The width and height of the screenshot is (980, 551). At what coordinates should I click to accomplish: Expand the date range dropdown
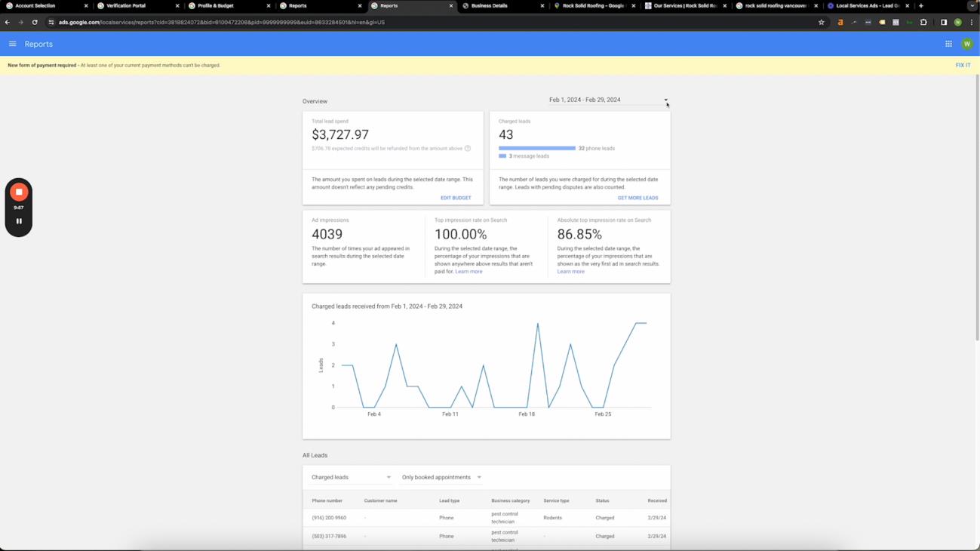pos(608,100)
